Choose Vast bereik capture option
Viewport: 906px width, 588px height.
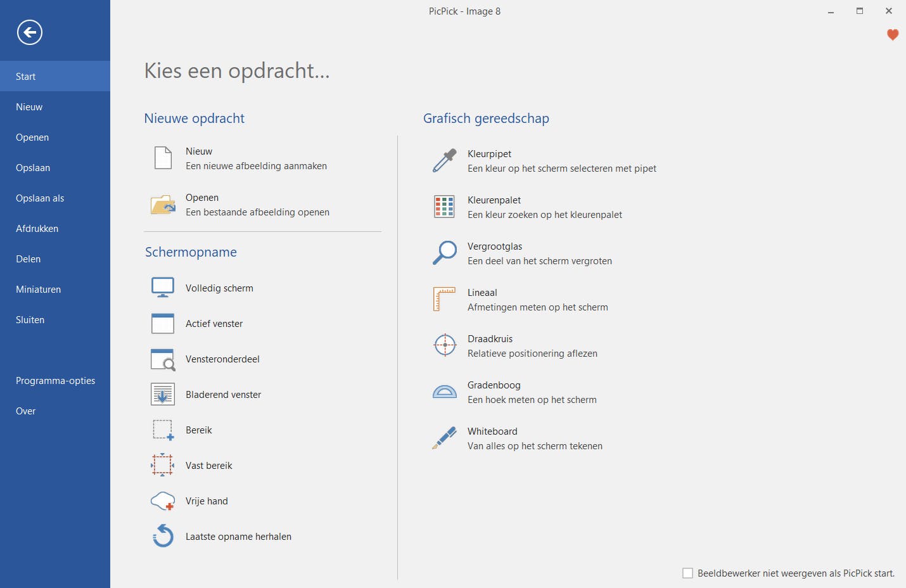[x=209, y=466]
